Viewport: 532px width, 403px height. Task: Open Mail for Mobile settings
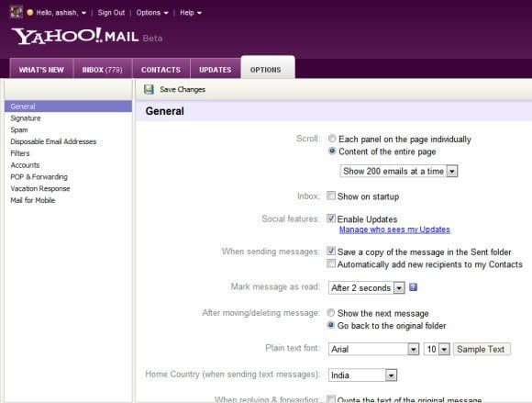pyautogui.click(x=33, y=200)
